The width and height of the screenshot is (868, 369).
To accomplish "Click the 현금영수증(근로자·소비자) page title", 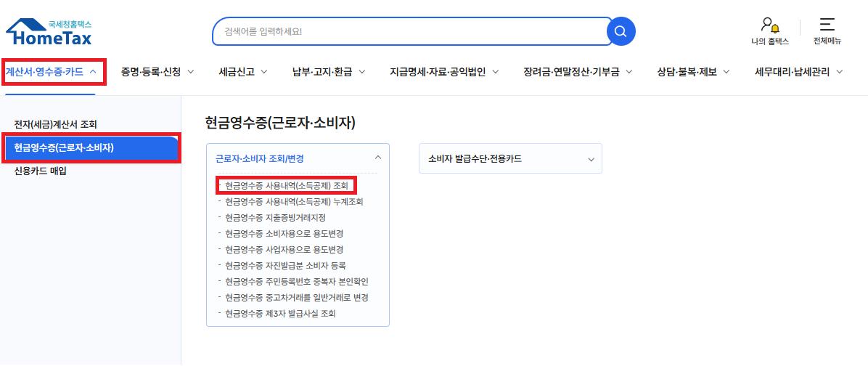I will 280,123.
